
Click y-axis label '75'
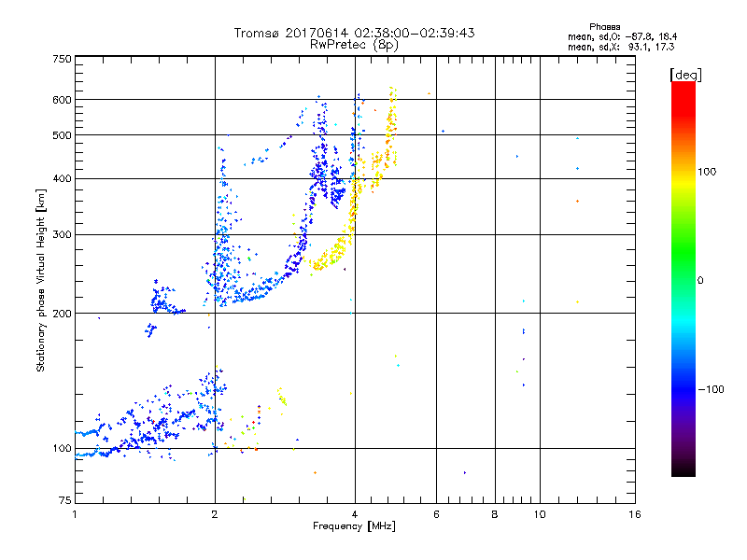(x=65, y=500)
